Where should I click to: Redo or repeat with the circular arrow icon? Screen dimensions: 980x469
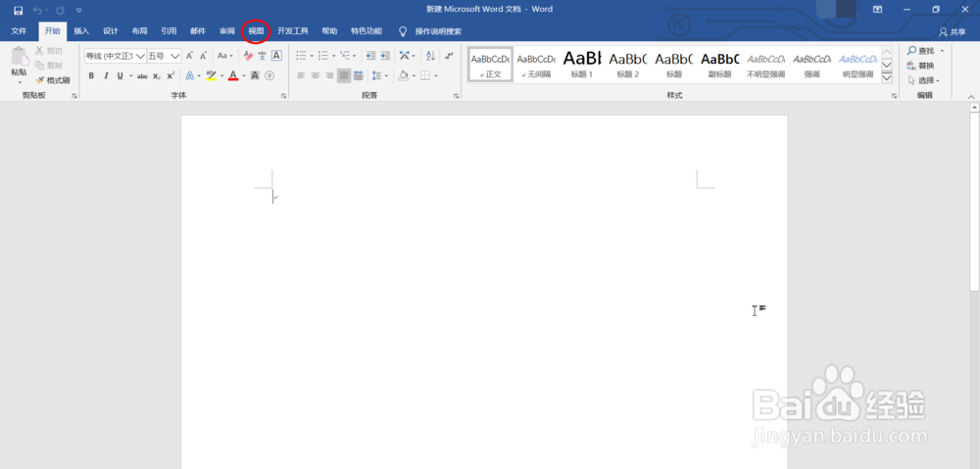(60, 10)
